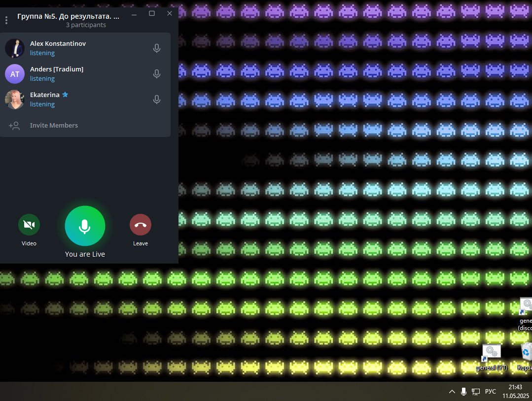Open the taskbar microphone tray icon
The height and width of the screenshot is (401, 532).
tap(464, 392)
